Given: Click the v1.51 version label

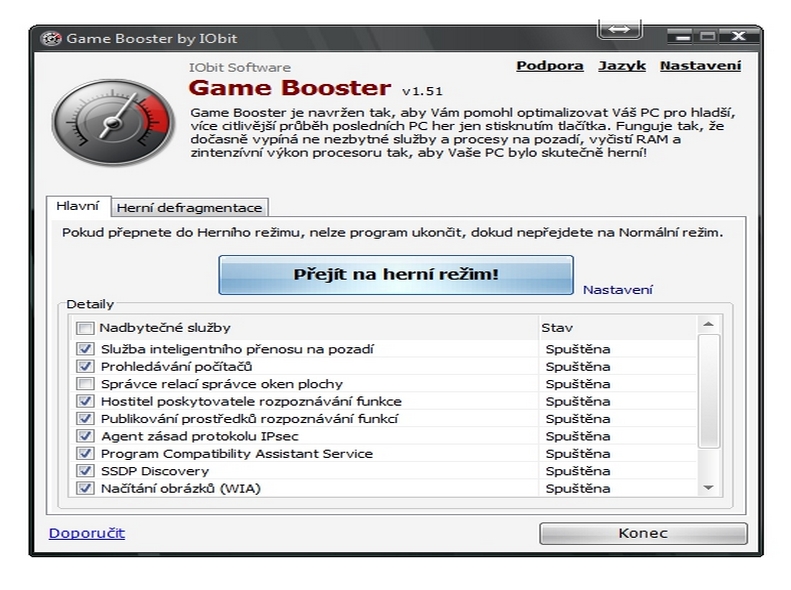Looking at the screenshot, I should click(x=422, y=91).
